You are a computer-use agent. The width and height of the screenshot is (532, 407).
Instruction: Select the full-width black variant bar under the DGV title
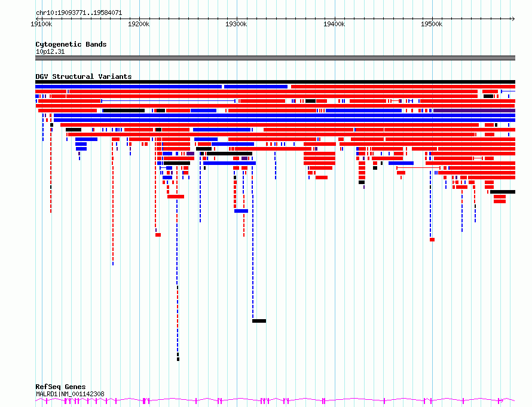click(x=275, y=82)
